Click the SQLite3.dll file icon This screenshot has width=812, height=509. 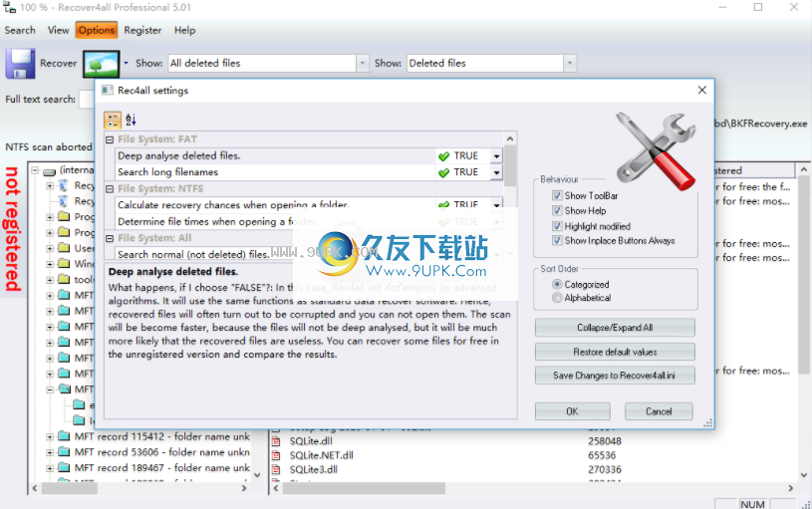coord(277,469)
